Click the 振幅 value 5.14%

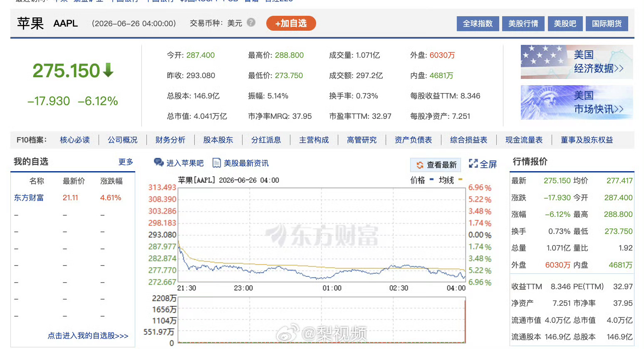[x=278, y=96]
